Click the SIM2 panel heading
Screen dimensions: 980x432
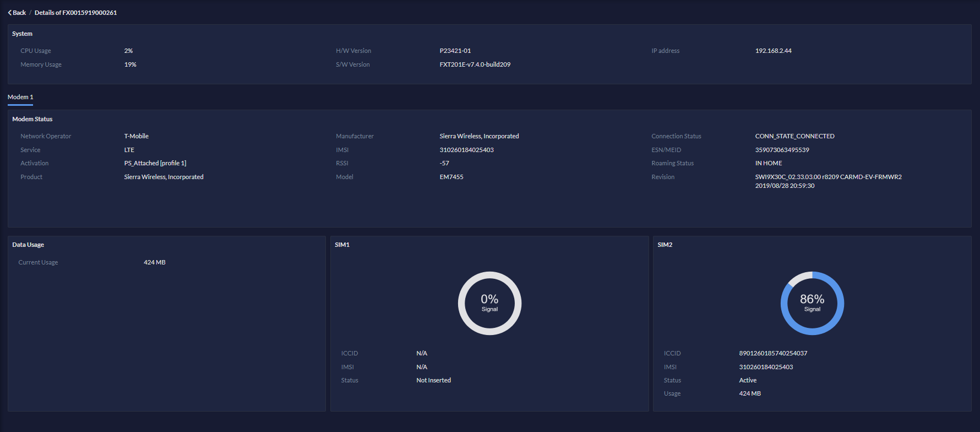click(x=665, y=245)
